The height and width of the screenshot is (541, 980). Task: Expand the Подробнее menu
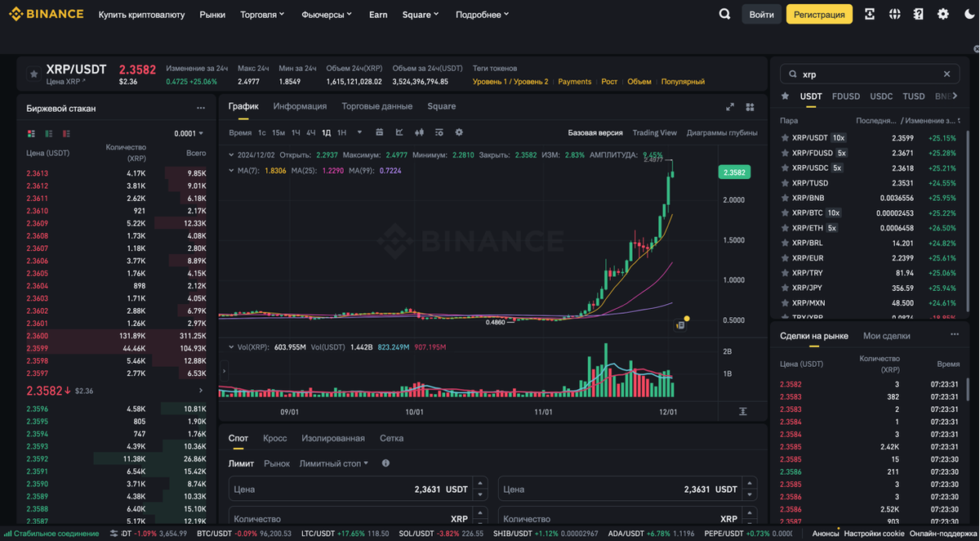[x=482, y=15]
